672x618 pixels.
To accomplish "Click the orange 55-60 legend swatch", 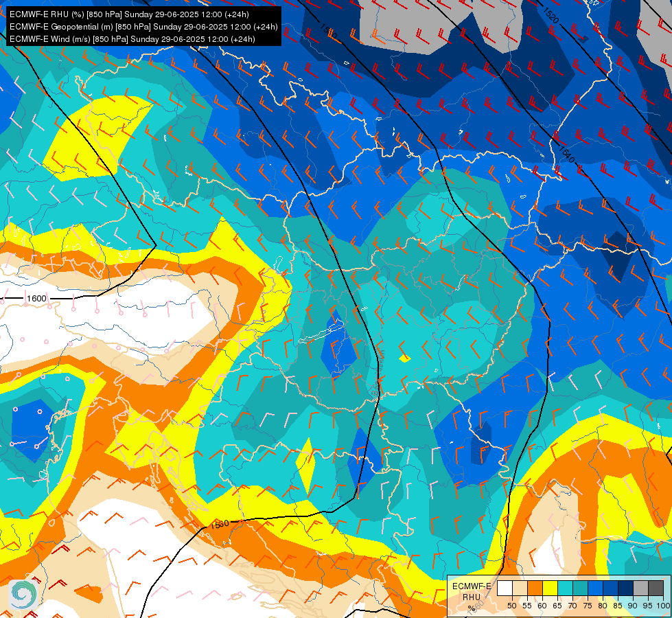I will pyautogui.click(x=535, y=588).
